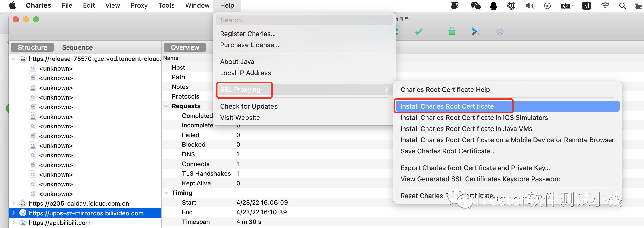This screenshot has height=228, width=644.
Task: Expand the api.bilibili.com tree node
Action: click(x=13, y=223)
